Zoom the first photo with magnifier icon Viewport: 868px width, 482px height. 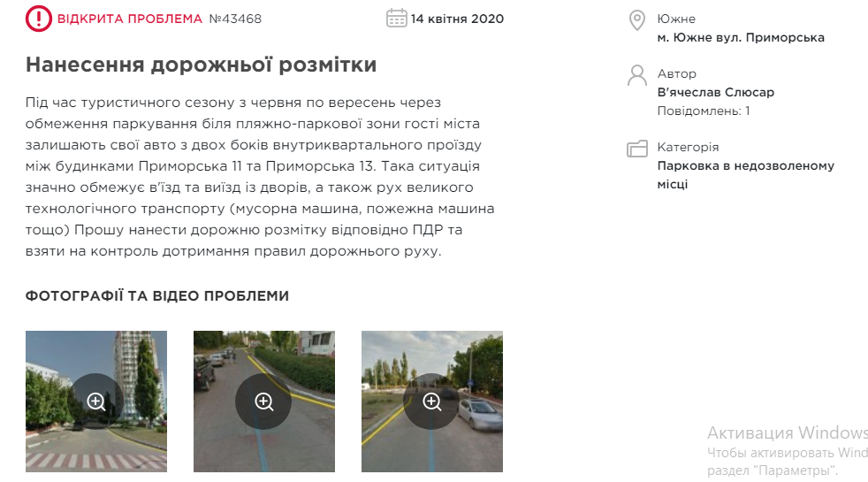pyautogui.click(x=96, y=402)
